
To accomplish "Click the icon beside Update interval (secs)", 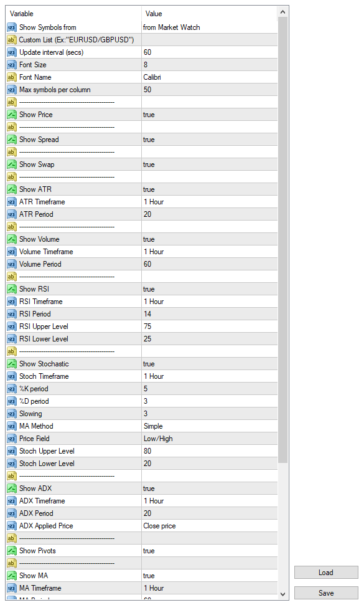I will pos(12,52).
